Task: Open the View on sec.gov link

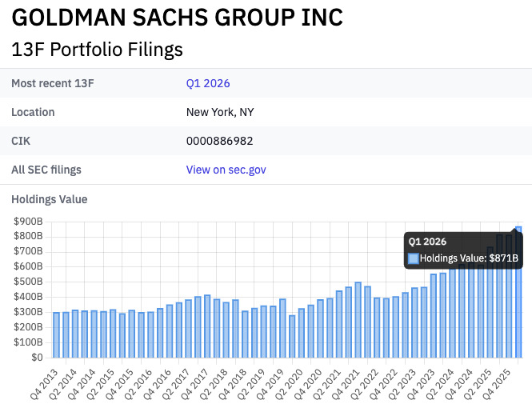Action: tap(226, 170)
